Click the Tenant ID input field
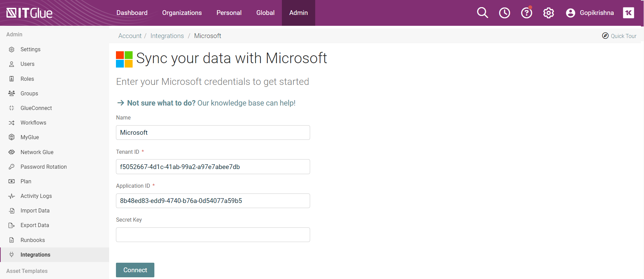 pyautogui.click(x=213, y=167)
